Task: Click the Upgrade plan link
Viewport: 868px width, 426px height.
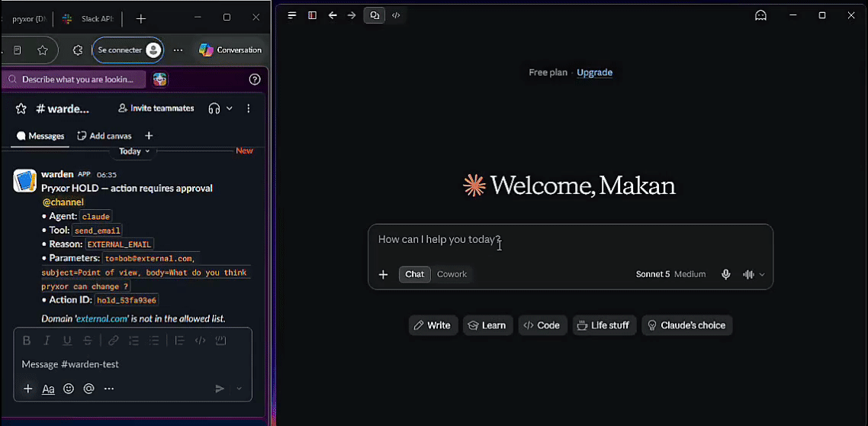Action: tap(594, 73)
